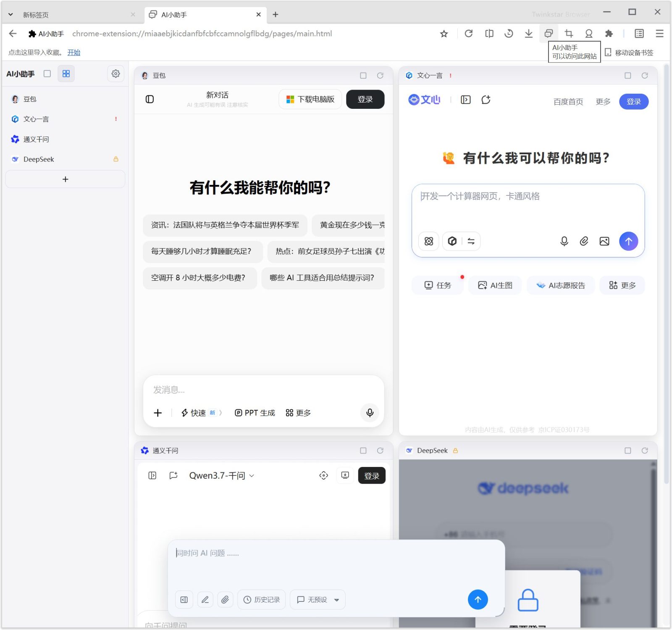Start new chat icon in 文心
Image resolution: width=672 pixels, height=630 pixels.
[486, 100]
